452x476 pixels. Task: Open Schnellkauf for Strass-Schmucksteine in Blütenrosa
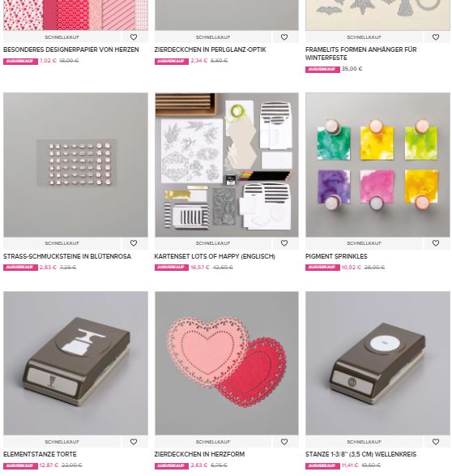[x=62, y=243]
